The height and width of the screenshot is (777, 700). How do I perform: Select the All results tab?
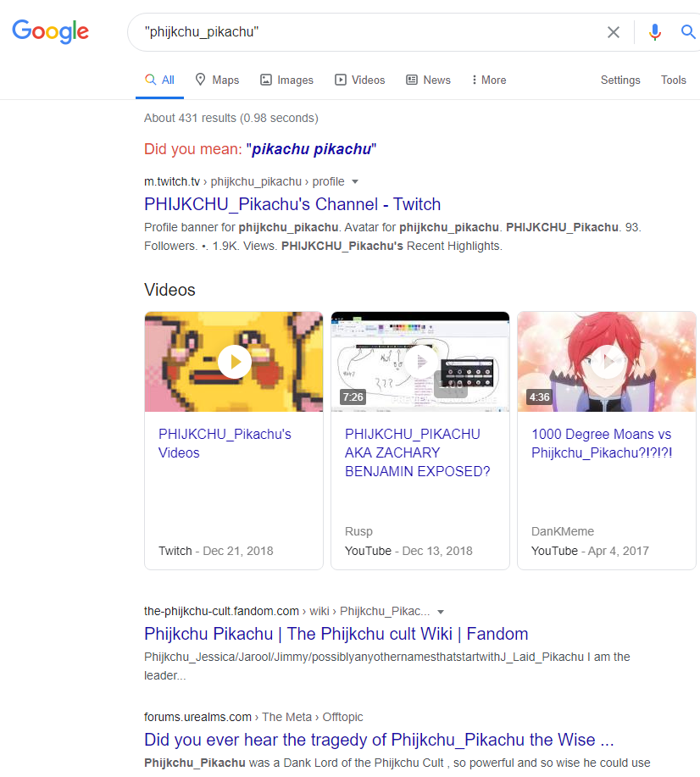159,80
